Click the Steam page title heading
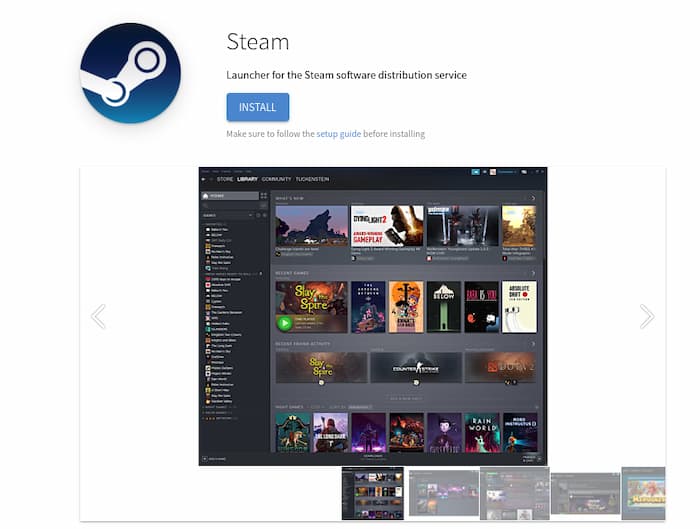This screenshot has width=700, height=529. pos(258,42)
